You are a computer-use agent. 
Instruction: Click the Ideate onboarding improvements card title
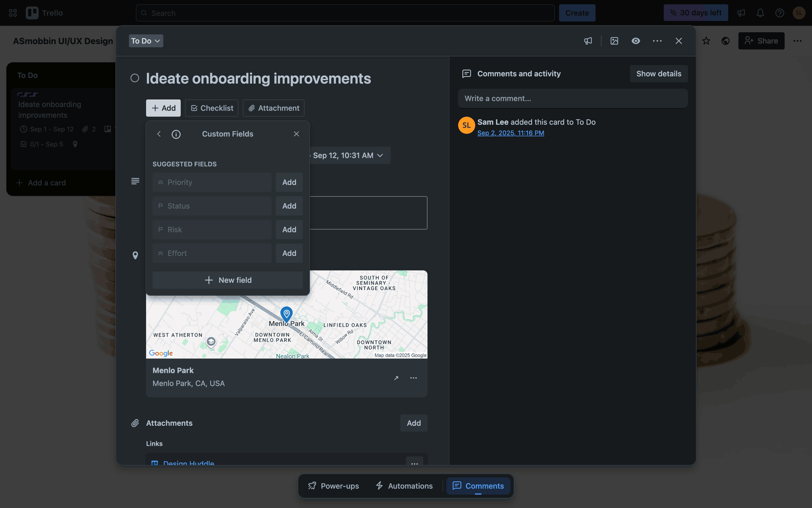pos(258,78)
